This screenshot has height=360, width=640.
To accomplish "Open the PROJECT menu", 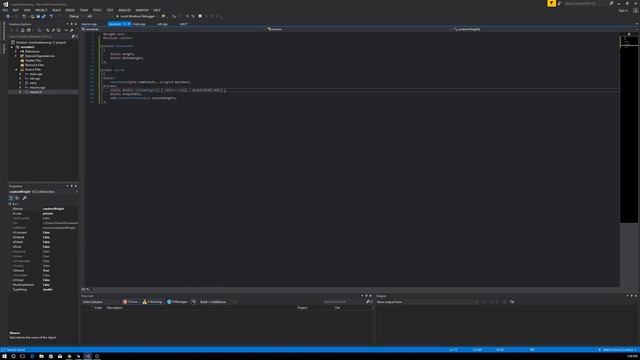I will tap(41, 10).
